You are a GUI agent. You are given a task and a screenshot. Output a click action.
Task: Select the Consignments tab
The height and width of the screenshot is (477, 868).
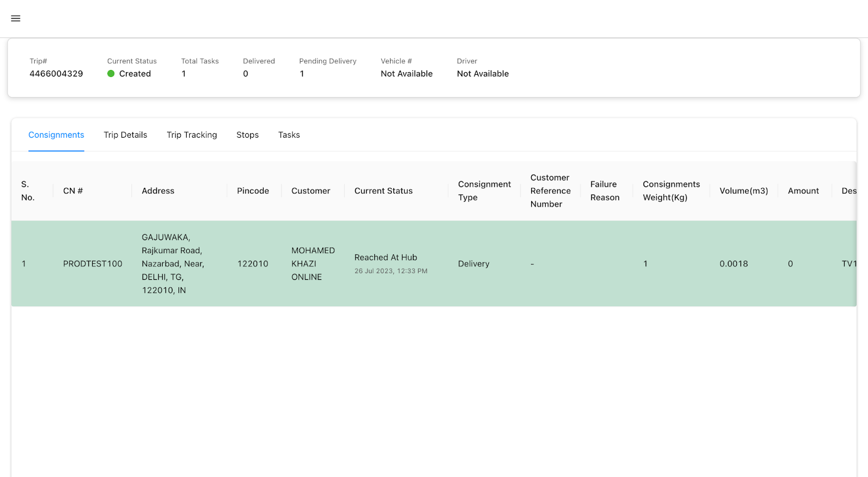click(x=56, y=135)
